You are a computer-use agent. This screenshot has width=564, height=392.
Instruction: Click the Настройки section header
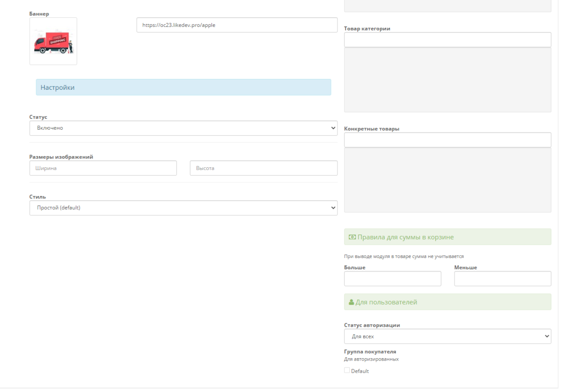click(x=183, y=87)
